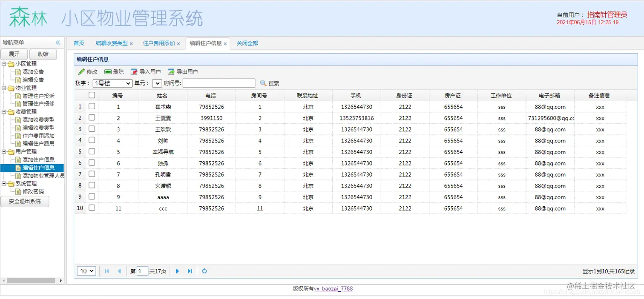
Task: Toggle the select-all header checkbox
Action: 92,95
